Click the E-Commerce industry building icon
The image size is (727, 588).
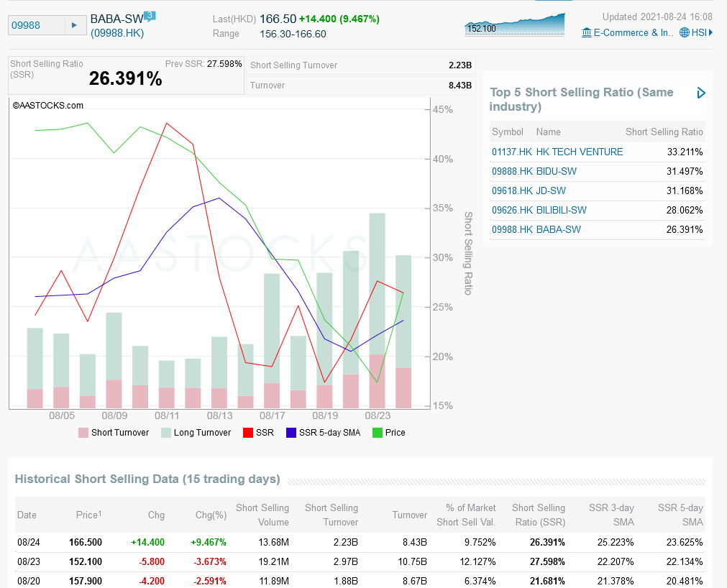click(587, 32)
